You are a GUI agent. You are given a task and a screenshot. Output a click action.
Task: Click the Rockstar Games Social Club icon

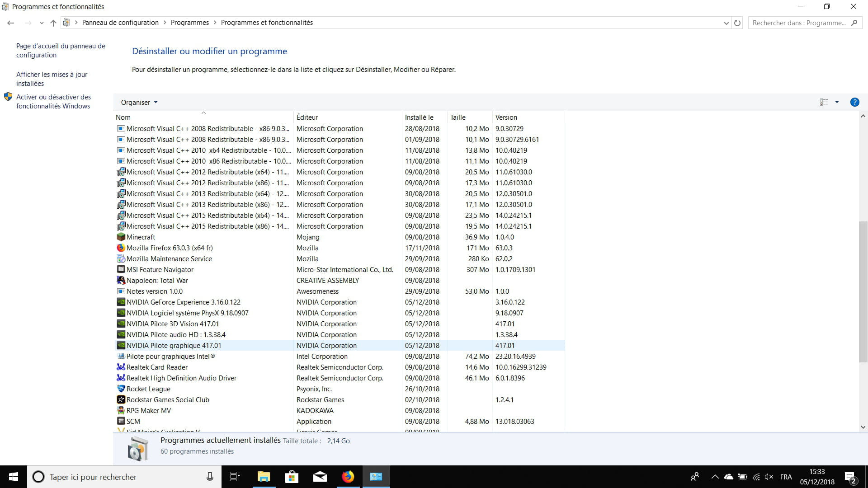coord(121,399)
